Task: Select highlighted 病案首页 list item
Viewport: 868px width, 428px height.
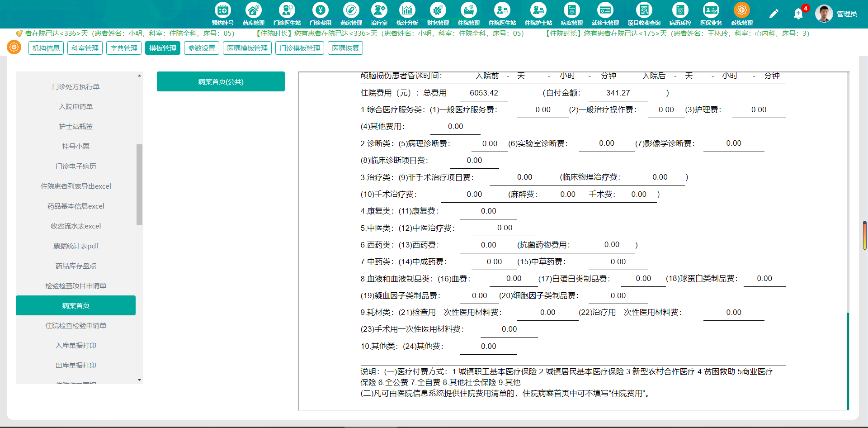Action: tap(75, 305)
